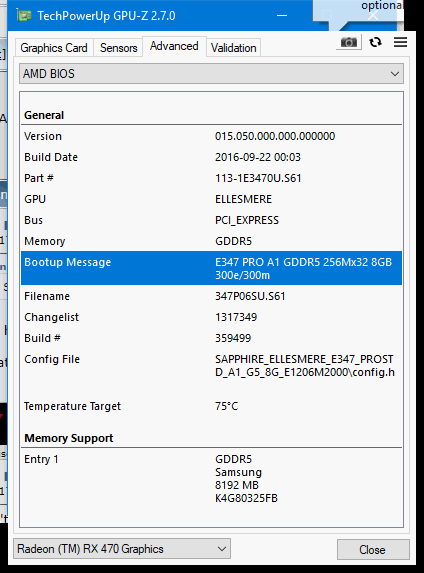Select the Build Date row
The image size is (424, 573).
pos(211,157)
